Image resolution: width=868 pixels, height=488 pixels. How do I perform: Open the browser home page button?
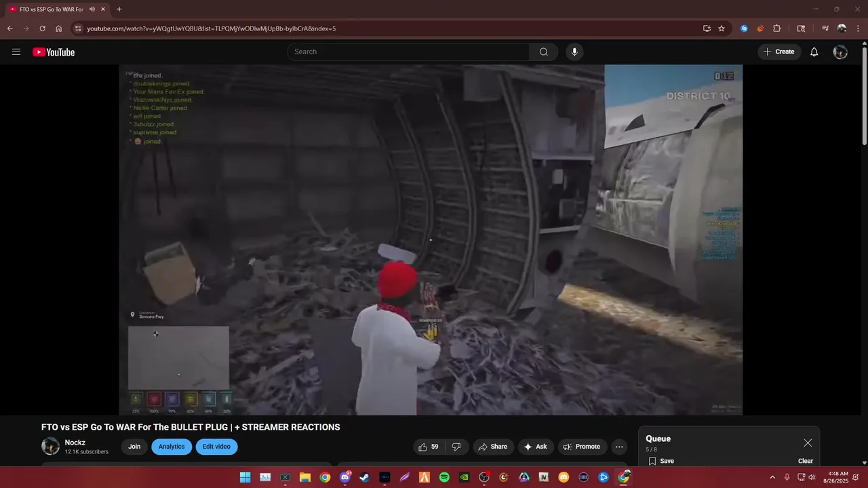(59, 28)
